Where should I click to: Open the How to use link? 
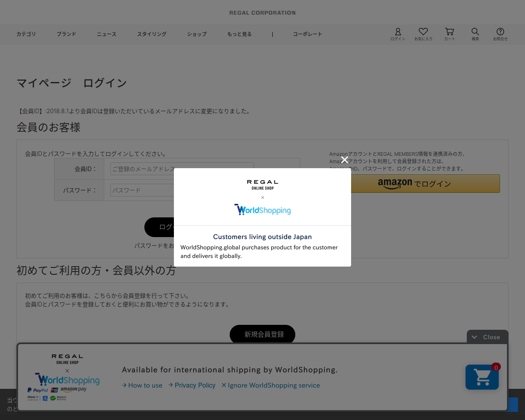[x=142, y=385]
